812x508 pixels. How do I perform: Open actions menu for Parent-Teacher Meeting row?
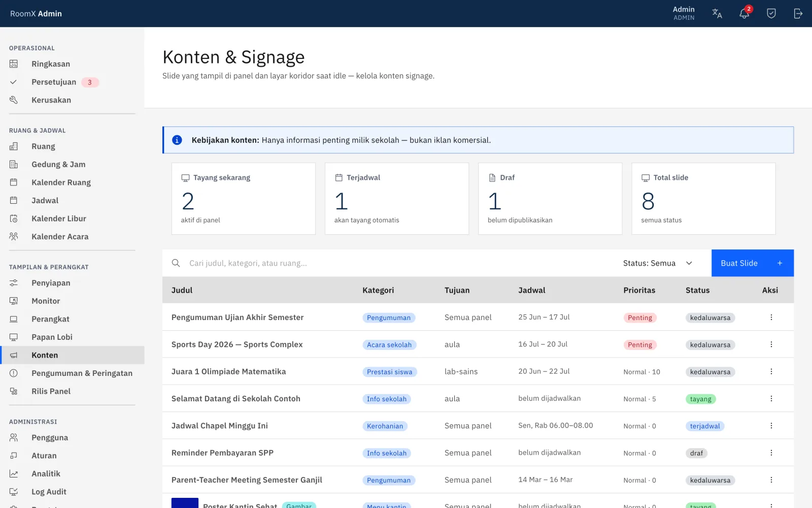(771, 480)
